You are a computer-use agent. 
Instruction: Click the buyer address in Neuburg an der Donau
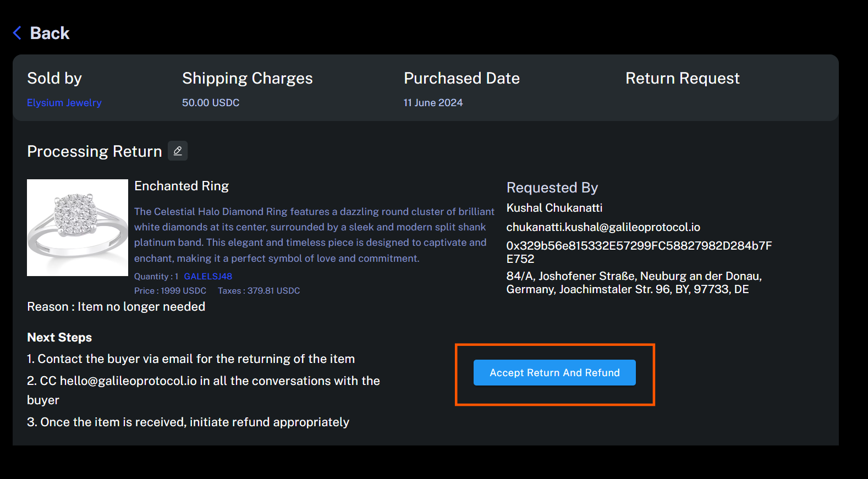[634, 283]
